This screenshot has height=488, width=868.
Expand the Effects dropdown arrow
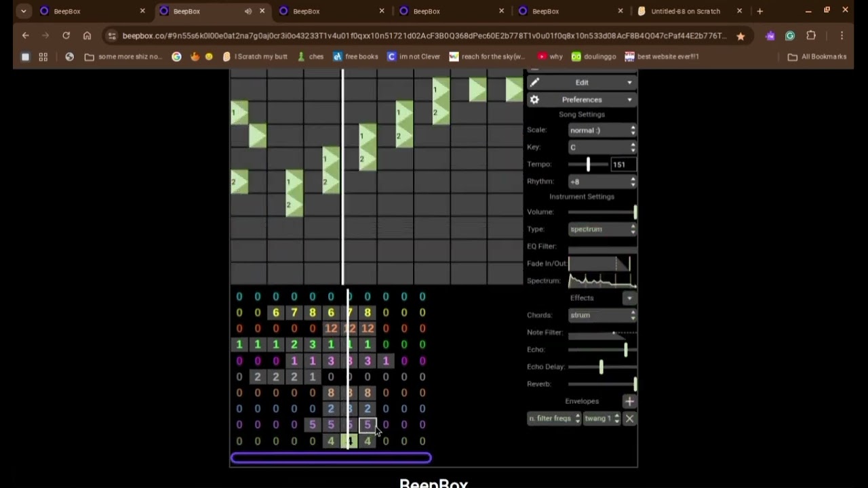tap(629, 298)
